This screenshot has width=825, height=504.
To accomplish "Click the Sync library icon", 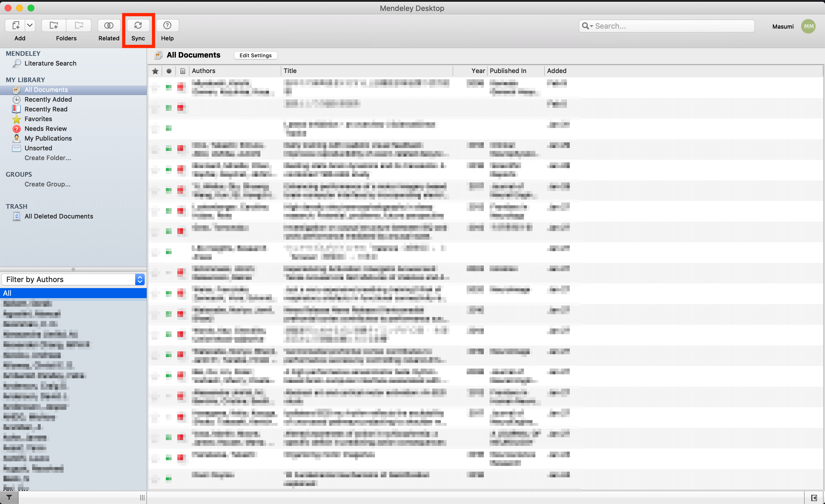I will point(138,25).
